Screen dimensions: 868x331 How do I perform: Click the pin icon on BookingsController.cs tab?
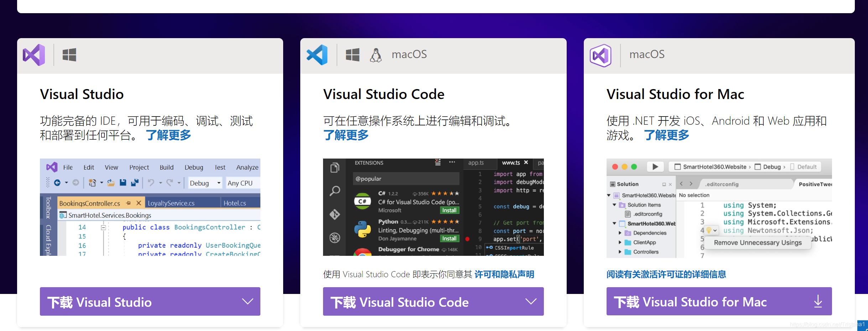tap(128, 203)
